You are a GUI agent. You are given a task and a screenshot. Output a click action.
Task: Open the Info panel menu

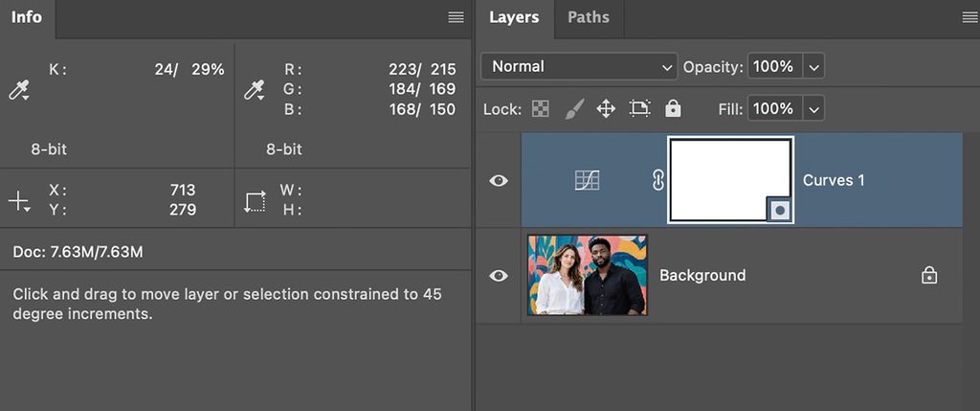tap(457, 17)
